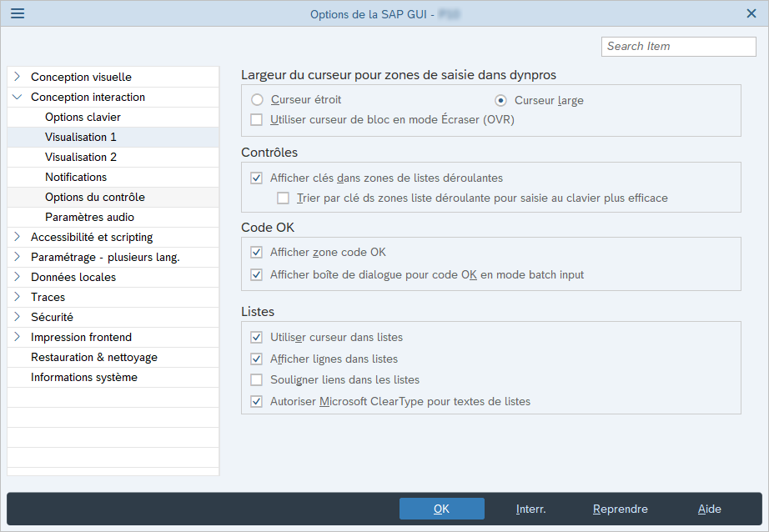Expand the Impression frontend node
The height and width of the screenshot is (532, 769).
pyautogui.click(x=17, y=337)
